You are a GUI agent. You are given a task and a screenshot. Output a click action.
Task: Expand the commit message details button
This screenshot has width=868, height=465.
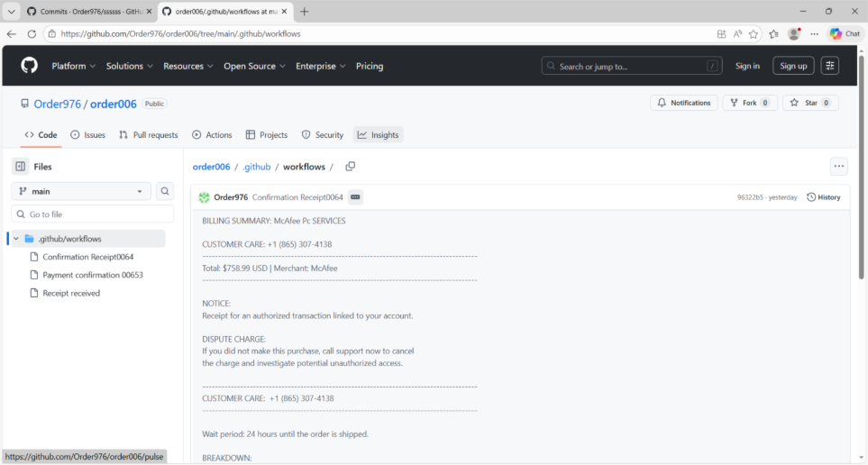coord(355,197)
